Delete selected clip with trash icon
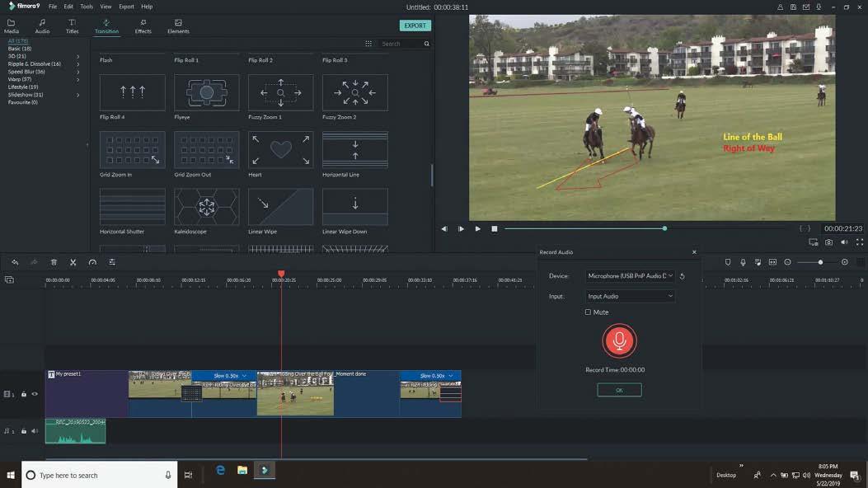 (54, 262)
